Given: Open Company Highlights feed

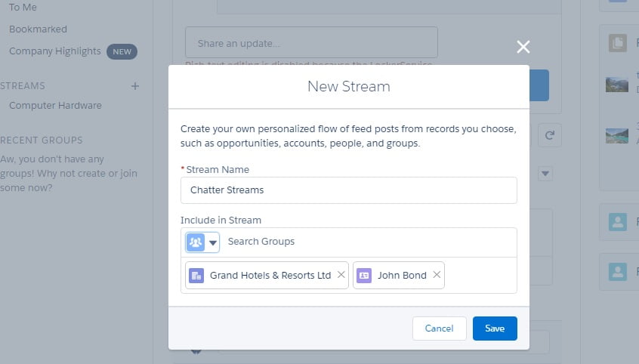Looking at the screenshot, I should 55,51.
